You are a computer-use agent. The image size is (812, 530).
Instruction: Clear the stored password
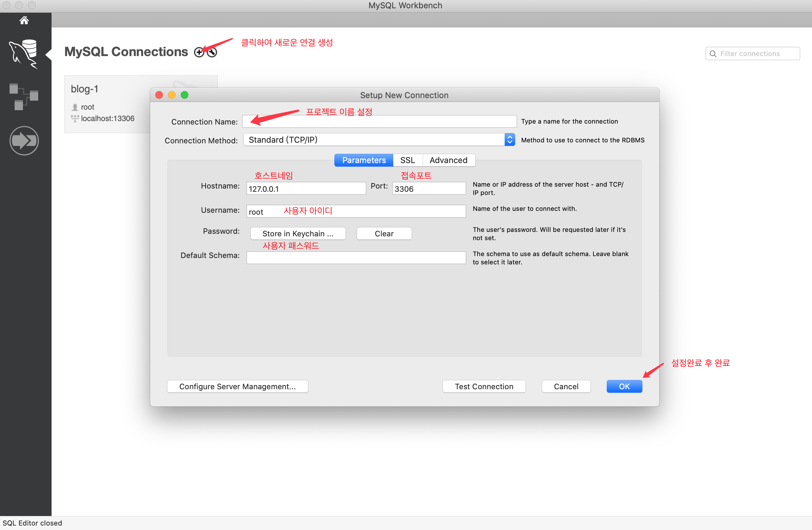click(x=384, y=233)
